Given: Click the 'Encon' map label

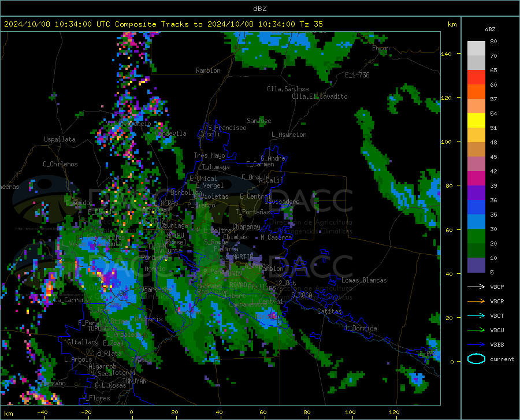Looking at the screenshot, I should point(381,48).
